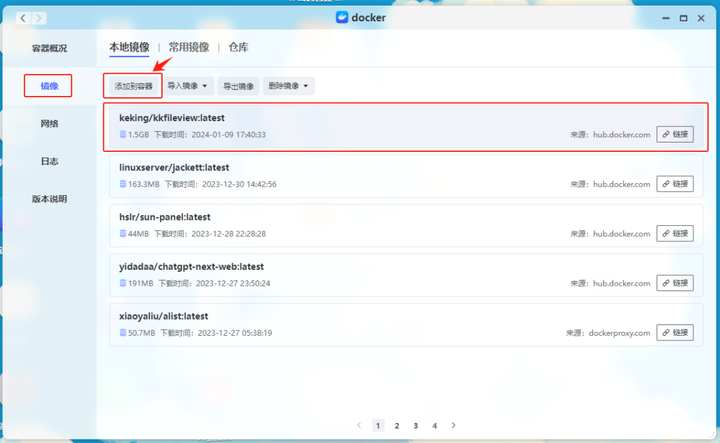Go to page 4 in pagination
The height and width of the screenshot is (443, 720).
click(434, 426)
